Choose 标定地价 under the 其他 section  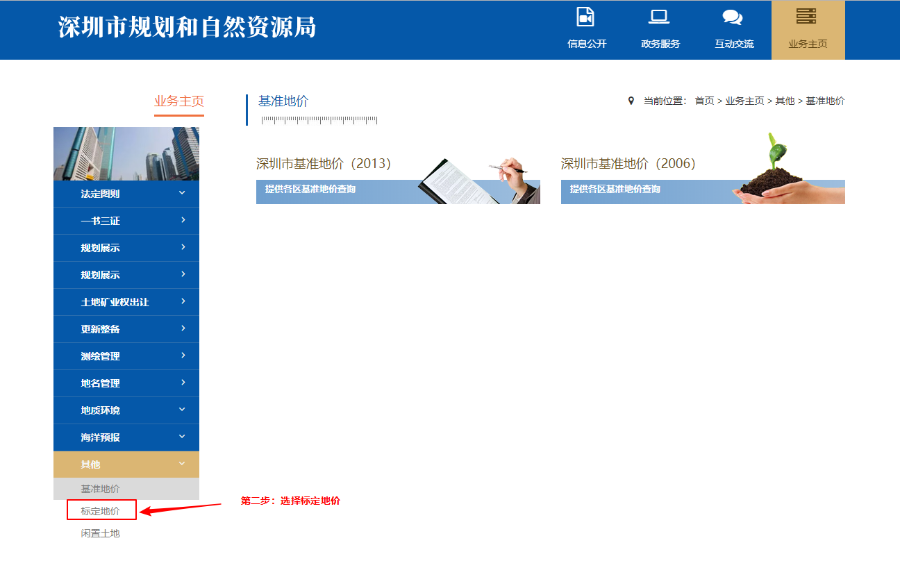[101, 511]
